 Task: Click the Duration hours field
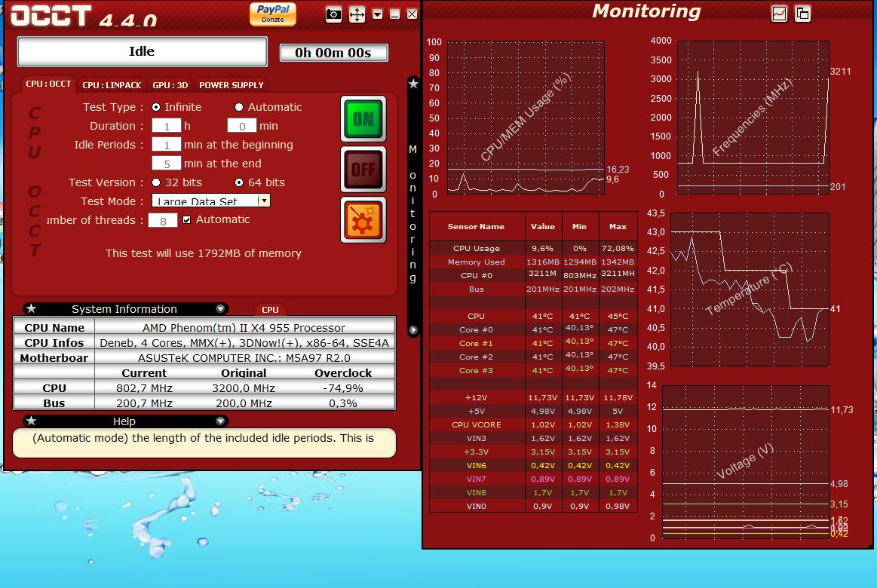tap(166, 126)
